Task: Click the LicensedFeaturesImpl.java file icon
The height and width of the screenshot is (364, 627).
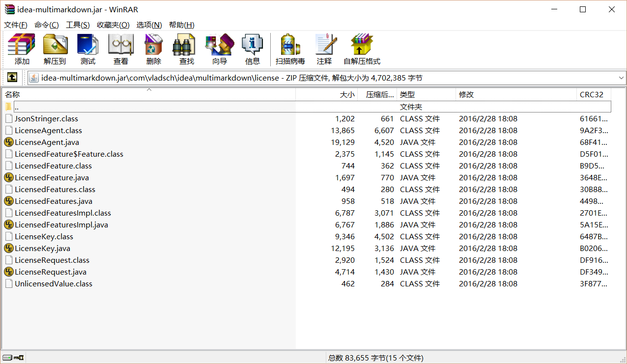Action: click(8, 225)
